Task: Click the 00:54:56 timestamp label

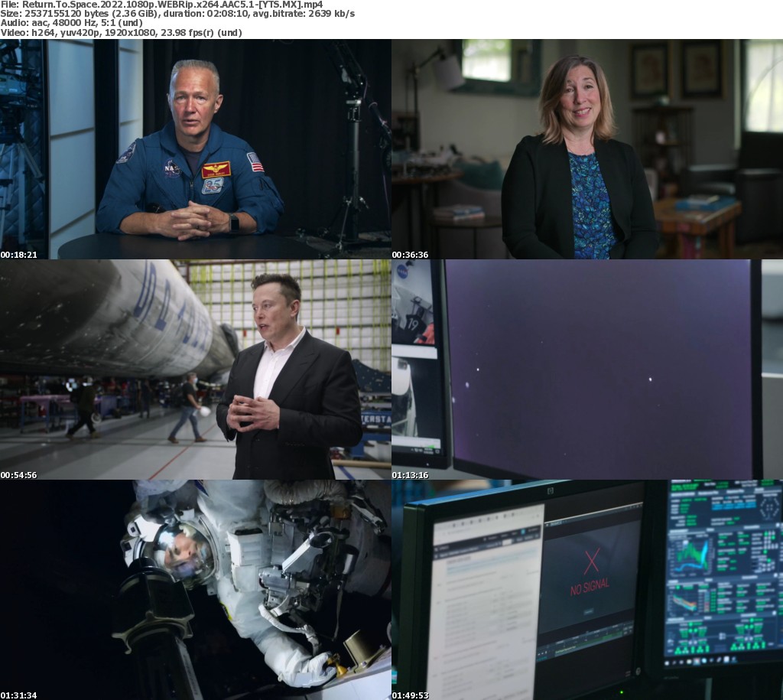Action: click(x=18, y=474)
